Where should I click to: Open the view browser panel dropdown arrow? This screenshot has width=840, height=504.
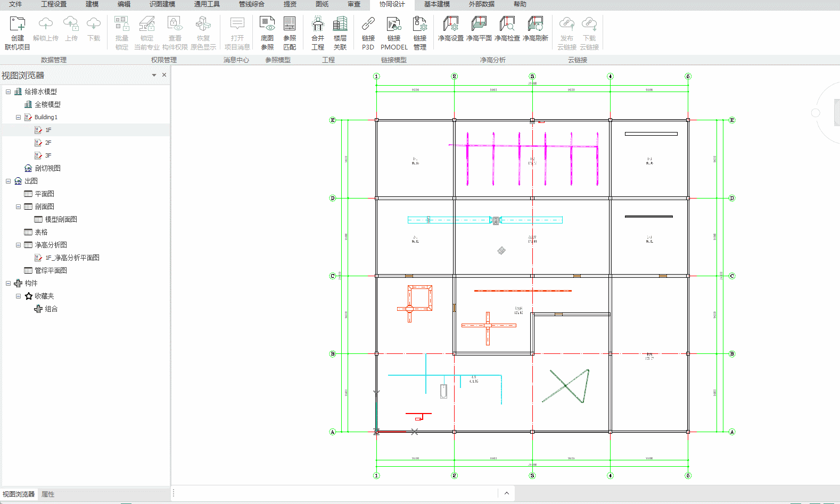154,75
